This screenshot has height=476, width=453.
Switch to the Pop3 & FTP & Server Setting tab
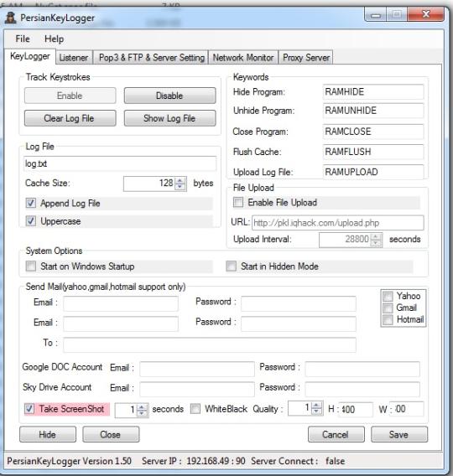point(151,57)
